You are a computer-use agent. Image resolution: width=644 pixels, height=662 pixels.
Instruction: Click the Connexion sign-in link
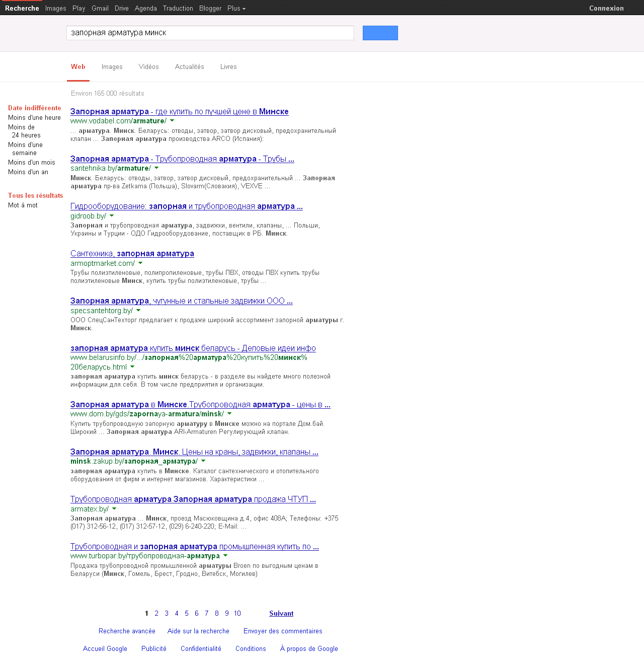click(x=607, y=8)
